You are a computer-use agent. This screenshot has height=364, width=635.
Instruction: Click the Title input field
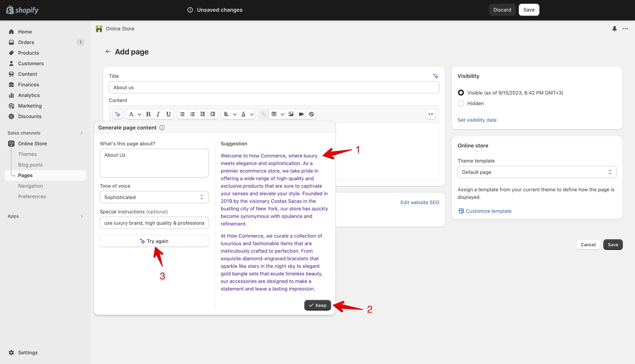coord(274,88)
